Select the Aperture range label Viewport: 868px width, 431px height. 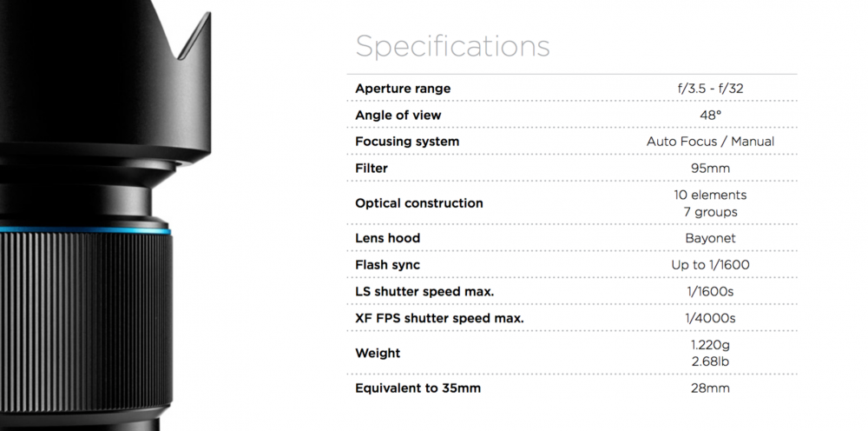click(x=403, y=89)
